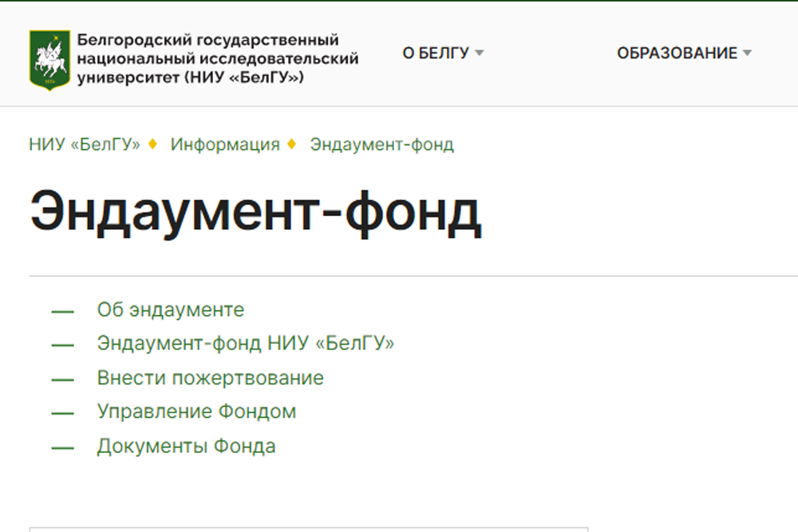Click the dash marker beside «Управление Фондом»
This screenshot has width=798, height=532.
click(61, 412)
